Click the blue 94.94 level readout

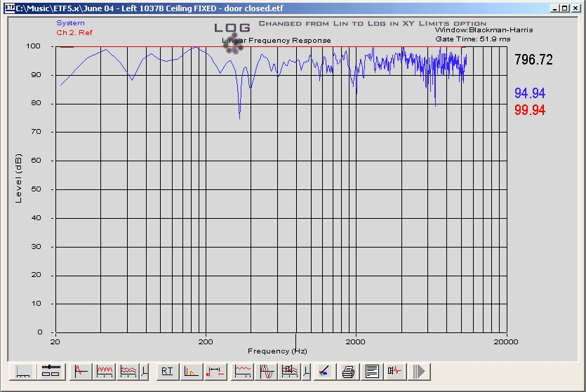(529, 93)
